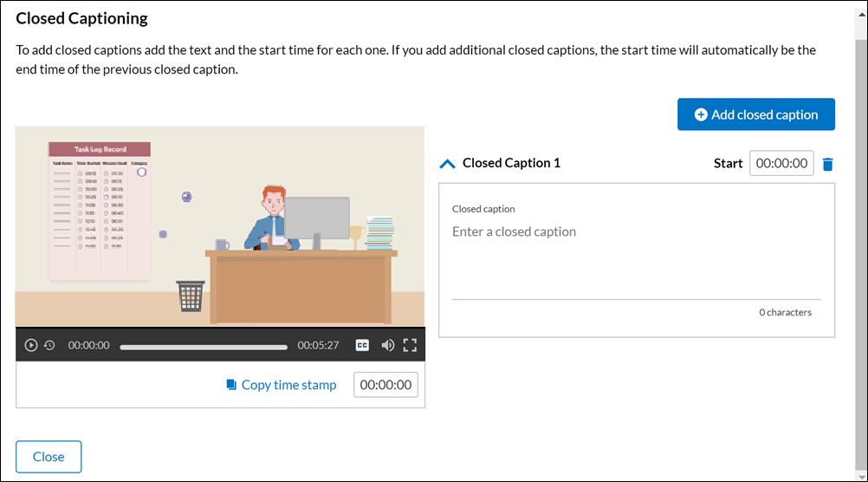Collapse Closed Caption 1 using the chevron
This screenshot has width=868, height=482.
pyautogui.click(x=447, y=163)
